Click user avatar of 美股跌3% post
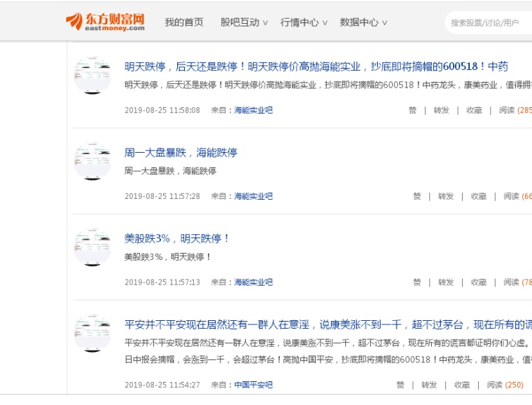Image resolution: width=532 pixels, height=405 pixels. pos(92,247)
